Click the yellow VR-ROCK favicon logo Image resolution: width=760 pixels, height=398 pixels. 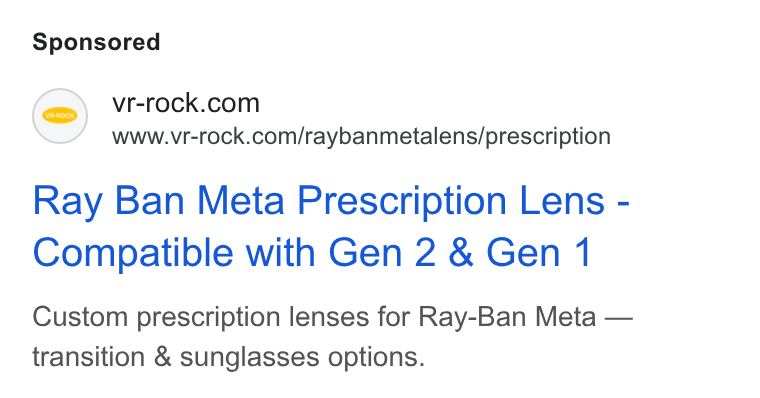(x=60, y=116)
